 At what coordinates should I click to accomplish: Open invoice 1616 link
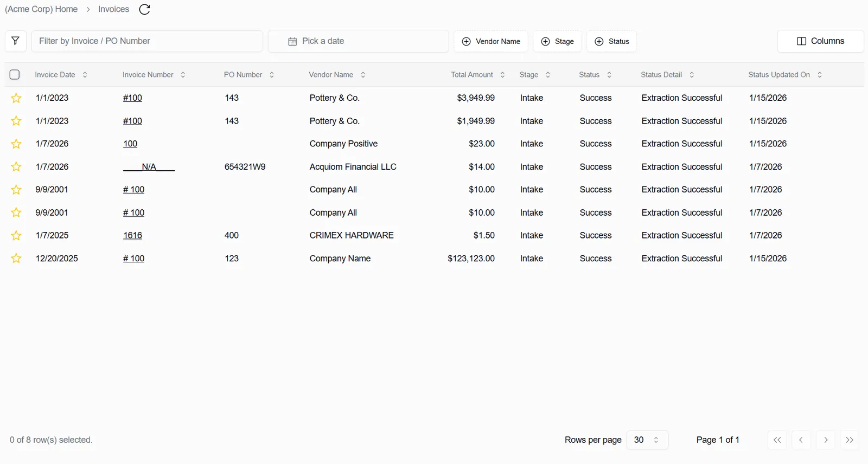coord(132,235)
